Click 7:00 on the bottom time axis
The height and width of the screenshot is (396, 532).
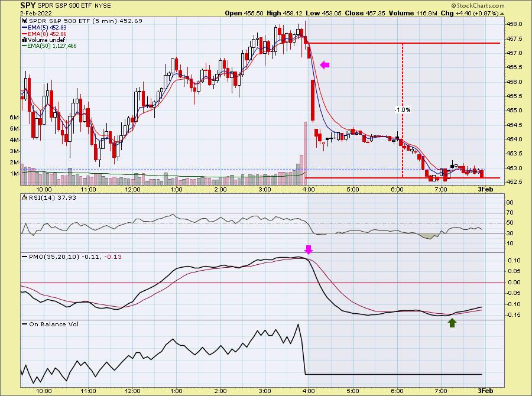[x=441, y=391]
